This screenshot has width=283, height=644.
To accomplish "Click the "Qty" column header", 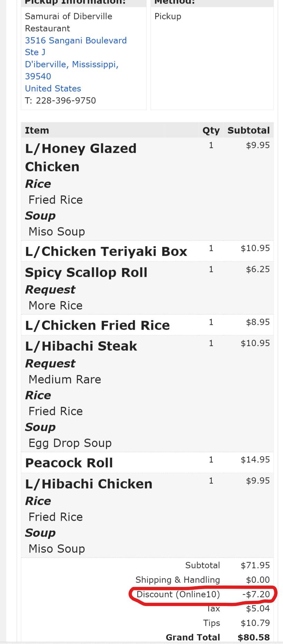I will point(211,131).
